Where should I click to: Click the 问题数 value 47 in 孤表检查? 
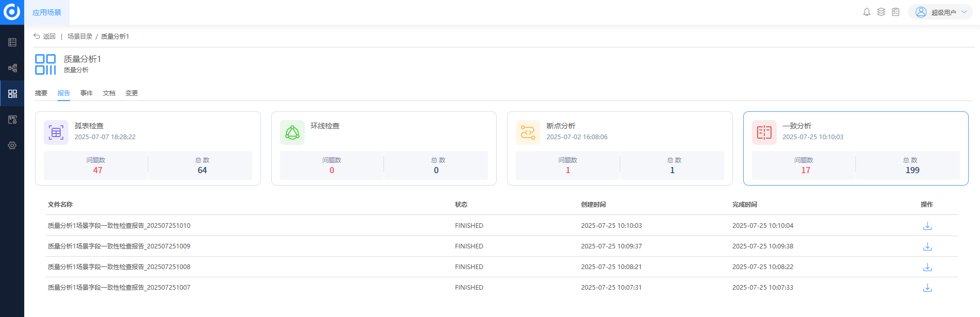pos(98,170)
